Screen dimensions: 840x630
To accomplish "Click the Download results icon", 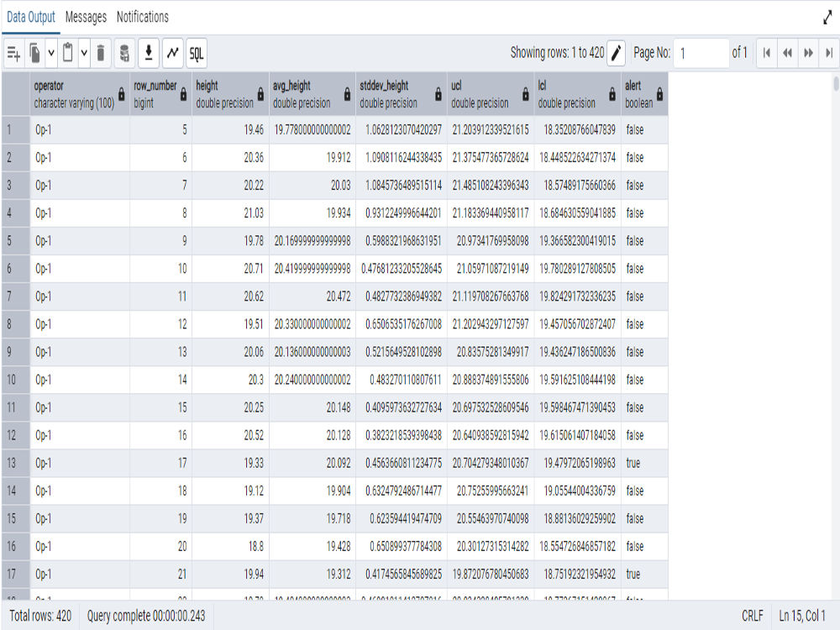I will click(x=149, y=53).
